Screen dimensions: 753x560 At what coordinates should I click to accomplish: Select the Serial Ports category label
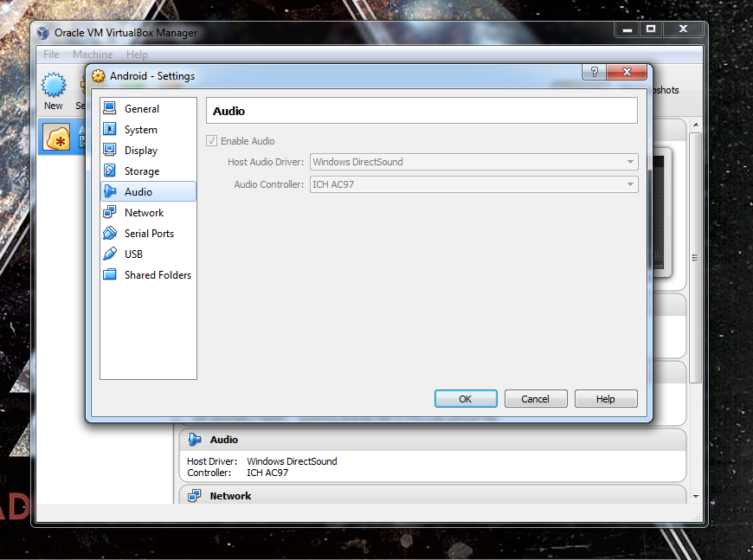point(149,234)
